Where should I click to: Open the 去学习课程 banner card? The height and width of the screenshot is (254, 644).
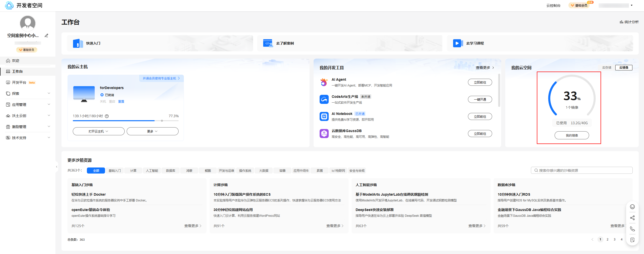coord(540,43)
